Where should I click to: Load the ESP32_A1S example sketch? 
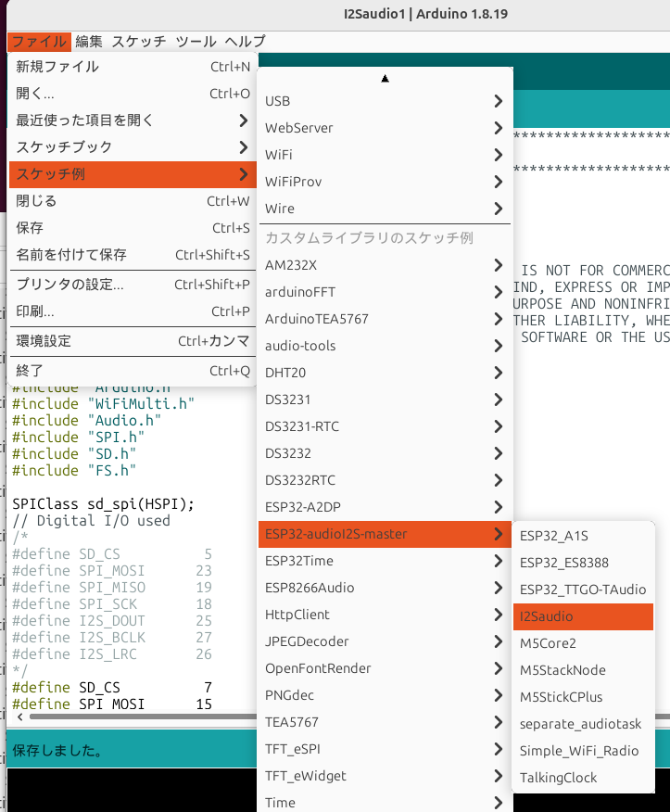(584, 537)
